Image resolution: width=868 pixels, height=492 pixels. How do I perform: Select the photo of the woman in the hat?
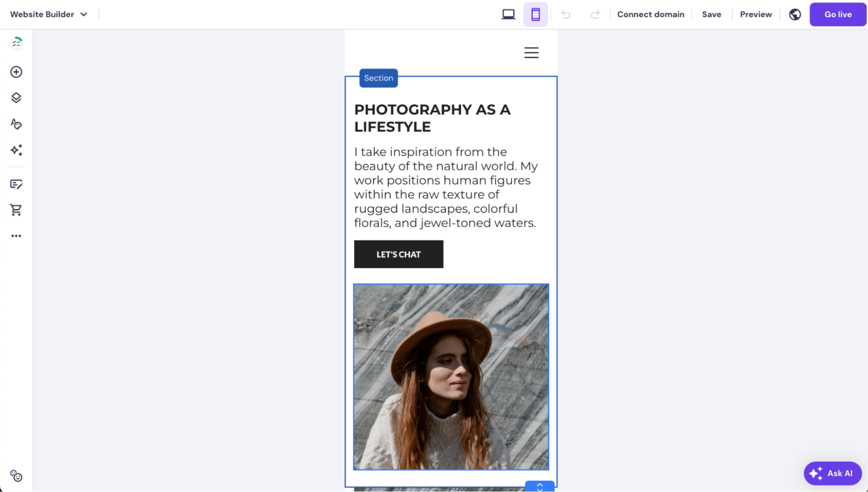click(x=450, y=377)
